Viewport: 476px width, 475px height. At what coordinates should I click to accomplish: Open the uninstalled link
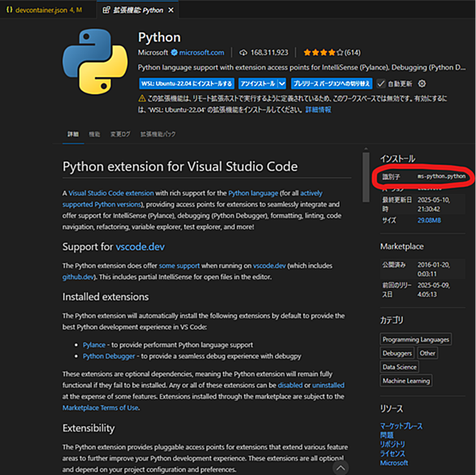(328, 385)
